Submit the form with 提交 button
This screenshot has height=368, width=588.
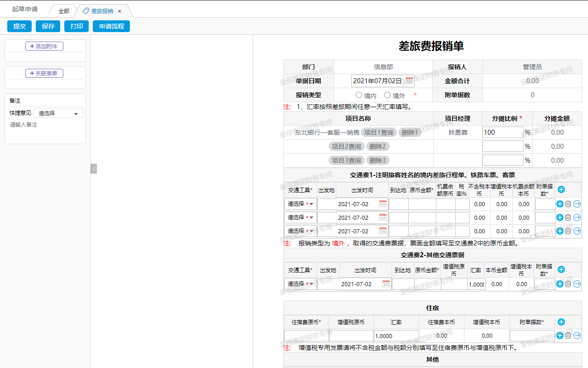pos(19,26)
